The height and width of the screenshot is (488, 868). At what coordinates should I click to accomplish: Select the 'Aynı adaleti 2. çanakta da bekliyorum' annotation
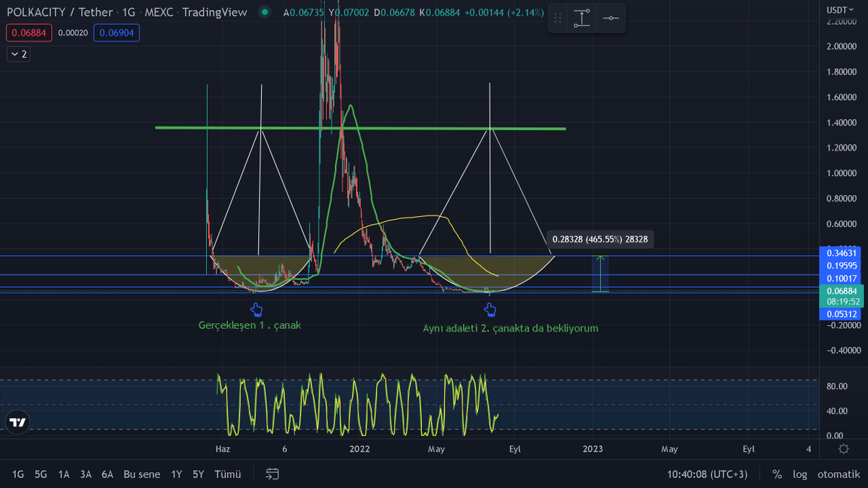(511, 328)
